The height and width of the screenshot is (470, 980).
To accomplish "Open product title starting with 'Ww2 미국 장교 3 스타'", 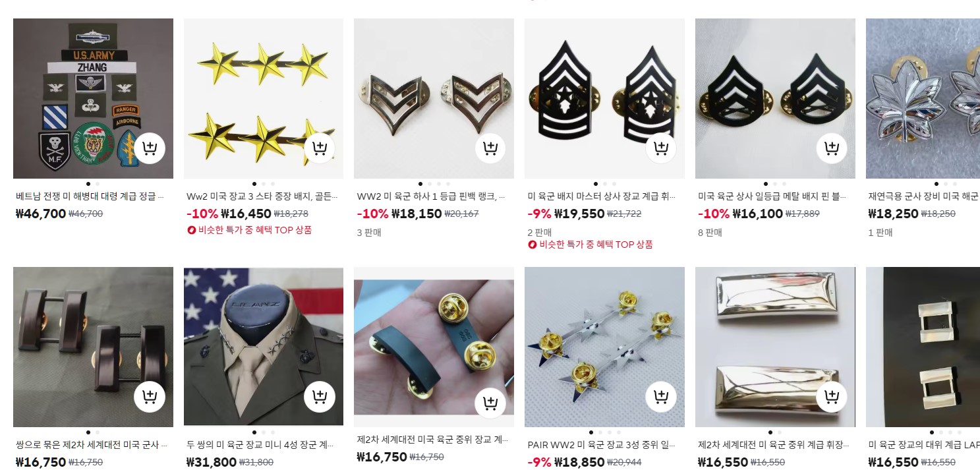I will click(262, 196).
